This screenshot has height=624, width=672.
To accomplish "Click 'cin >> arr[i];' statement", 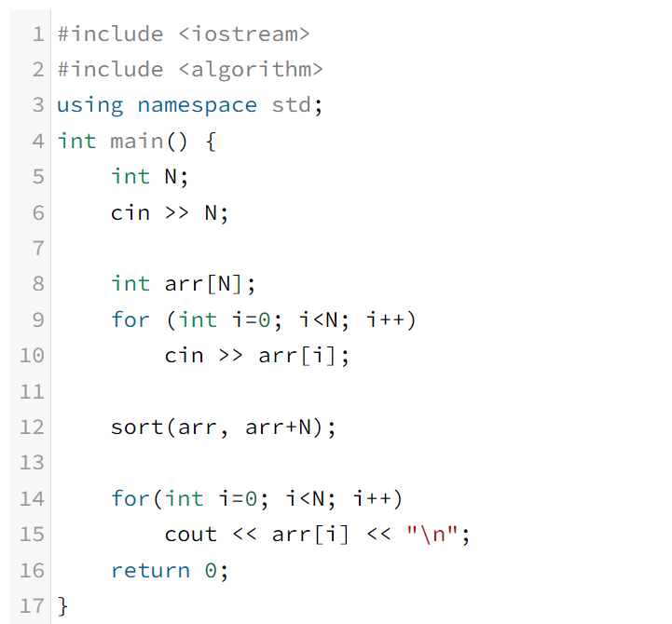I will click(257, 356).
